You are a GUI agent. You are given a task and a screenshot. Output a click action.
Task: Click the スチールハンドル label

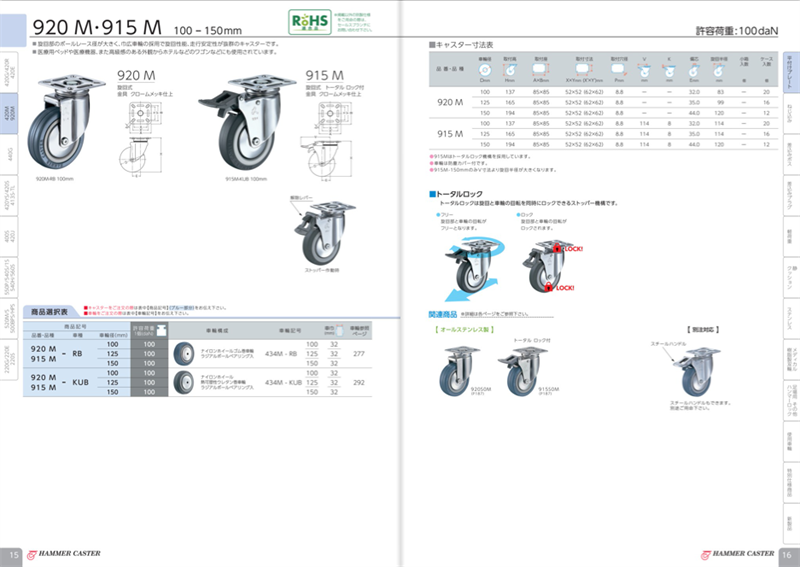(668, 344)
